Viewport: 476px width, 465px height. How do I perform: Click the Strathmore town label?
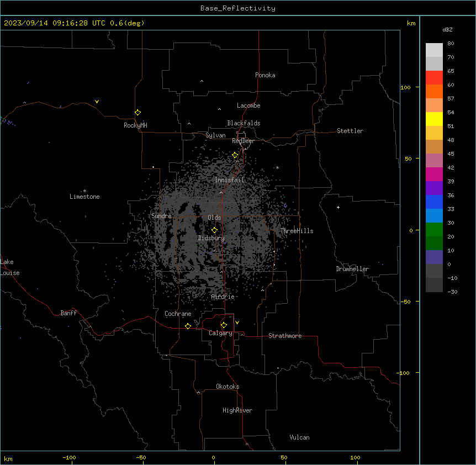coord(285,336)
